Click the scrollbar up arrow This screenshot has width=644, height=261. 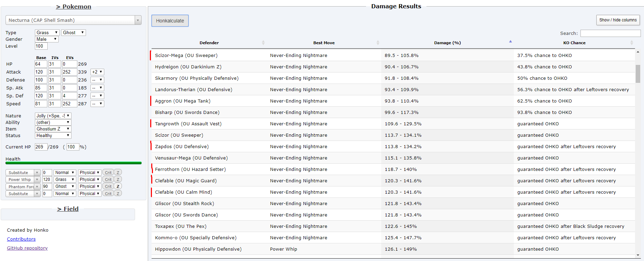click(638, 52)
